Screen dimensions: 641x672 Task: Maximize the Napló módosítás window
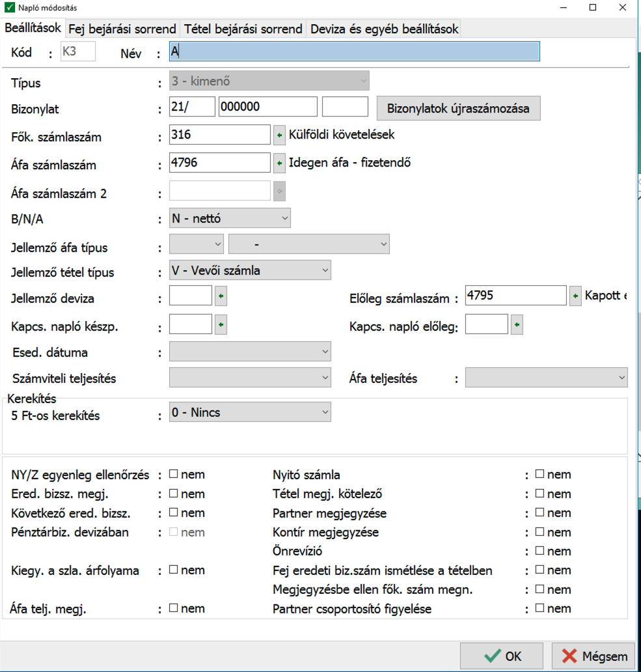[593, 7]
